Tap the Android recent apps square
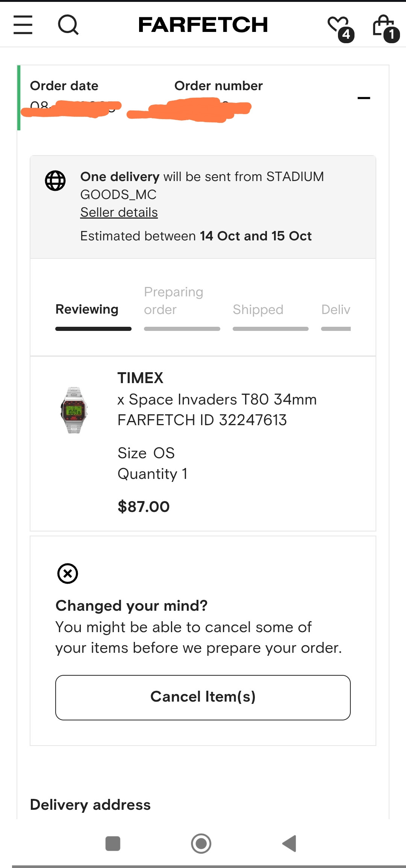 [x=113, y=843]
